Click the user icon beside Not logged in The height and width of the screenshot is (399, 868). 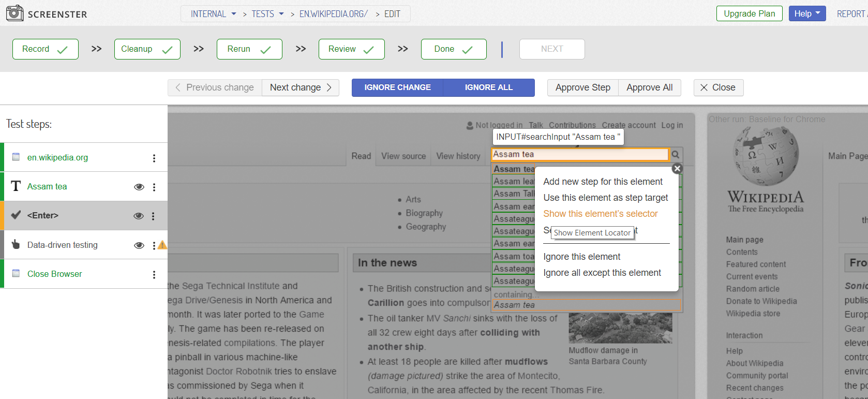coord(470,125)
